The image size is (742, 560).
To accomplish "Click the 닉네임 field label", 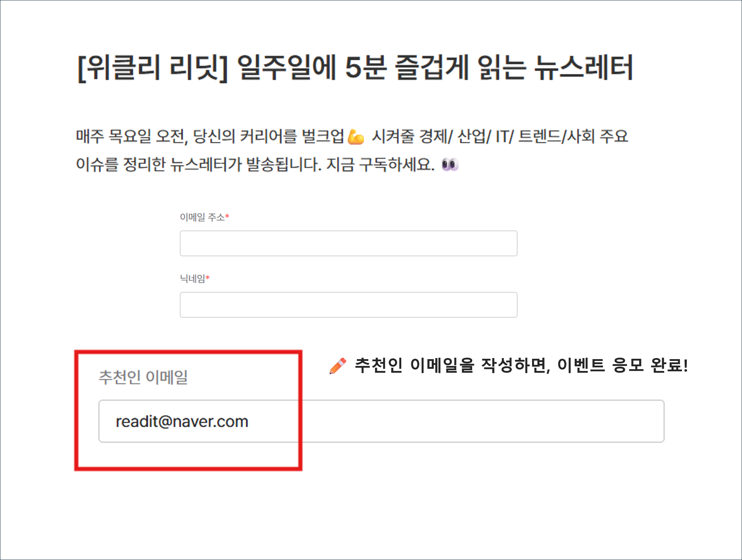I will click(192, 279).
